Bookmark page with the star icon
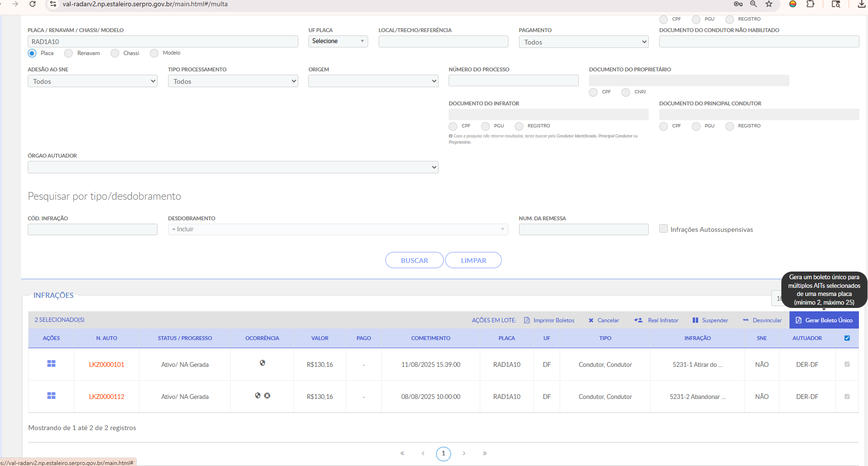Image resolution: width=868 pixels, height=466 pixels. pyautogui.click(x=769, y=4)
